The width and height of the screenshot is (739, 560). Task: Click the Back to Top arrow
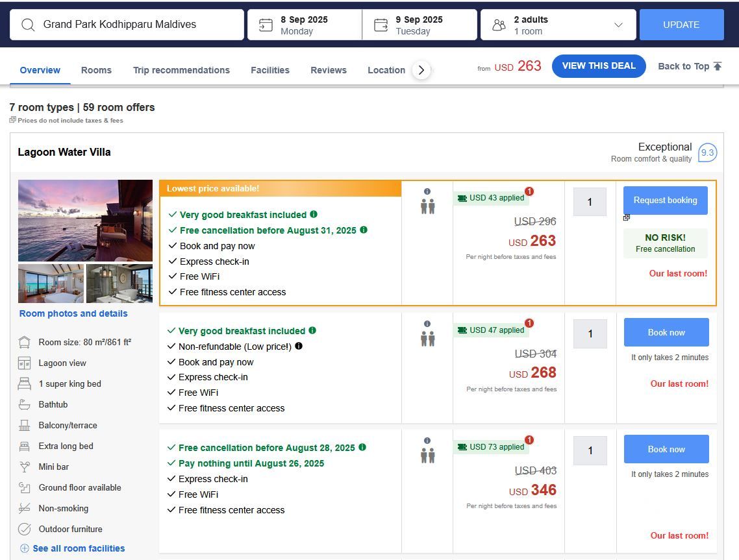(718, 66)
